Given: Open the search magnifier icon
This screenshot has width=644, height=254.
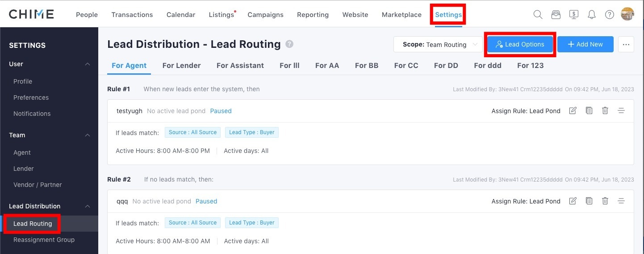Looking at the screenshot, I should [538, 14].
